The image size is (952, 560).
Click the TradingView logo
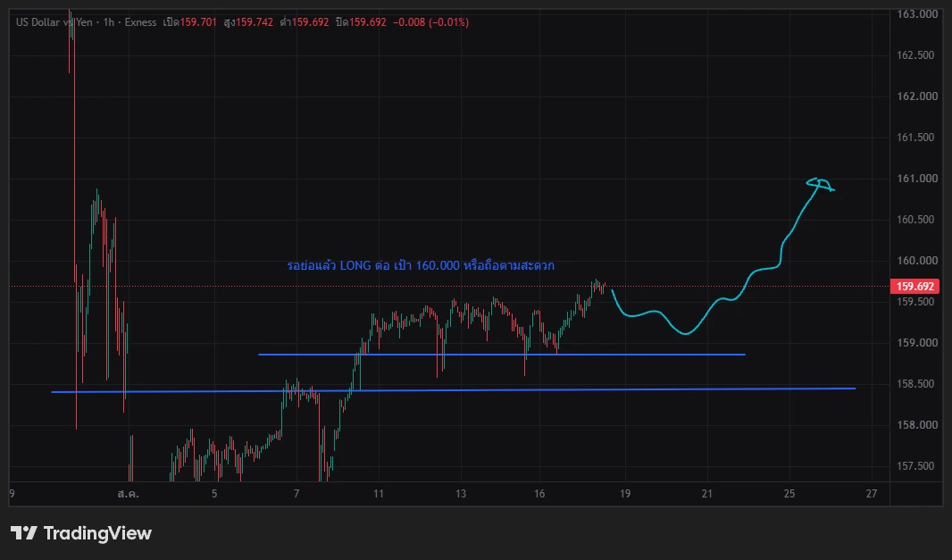coord(81,533)
